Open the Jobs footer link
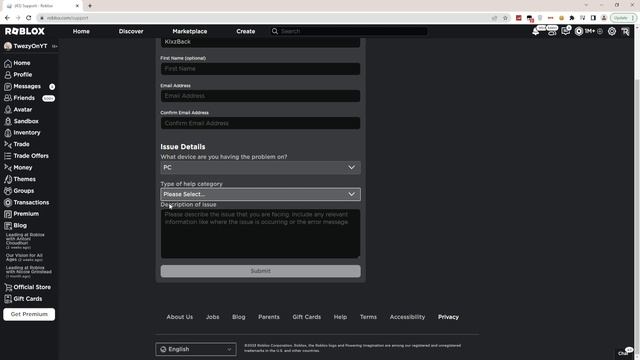 pyautogui.click(x=213, y=317)
